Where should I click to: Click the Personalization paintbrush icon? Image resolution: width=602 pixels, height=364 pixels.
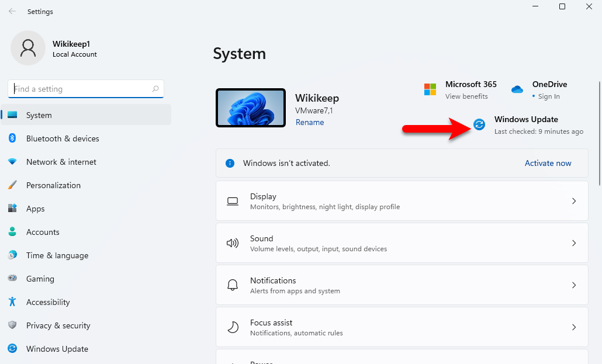pos(12,185)
